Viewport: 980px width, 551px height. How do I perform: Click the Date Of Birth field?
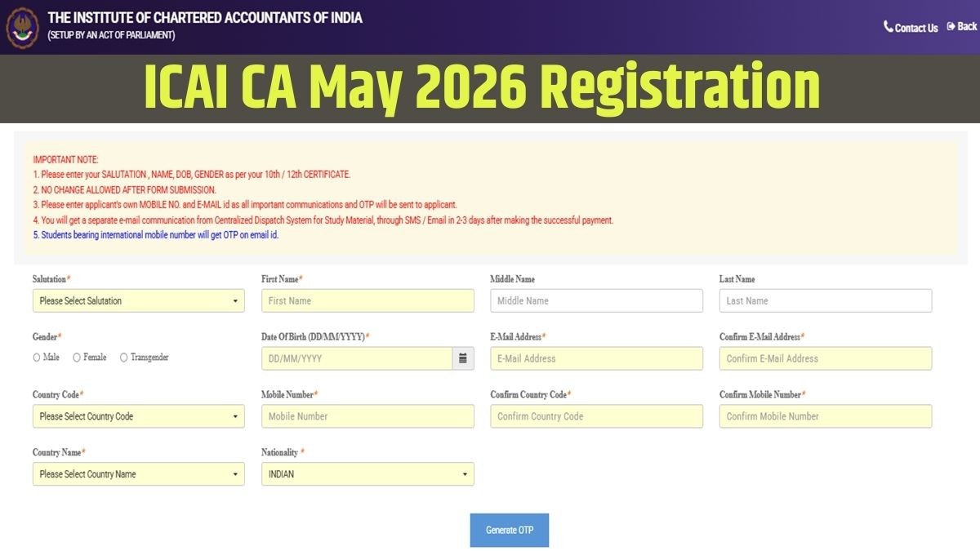pyautogui.click(x=357, y=358)
